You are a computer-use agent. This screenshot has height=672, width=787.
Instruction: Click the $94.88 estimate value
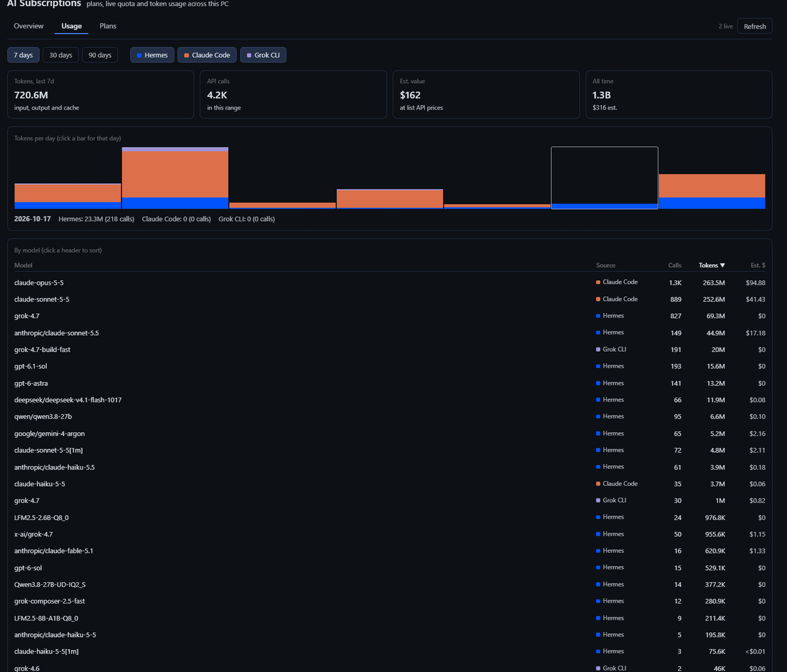(x=755, y=283)
